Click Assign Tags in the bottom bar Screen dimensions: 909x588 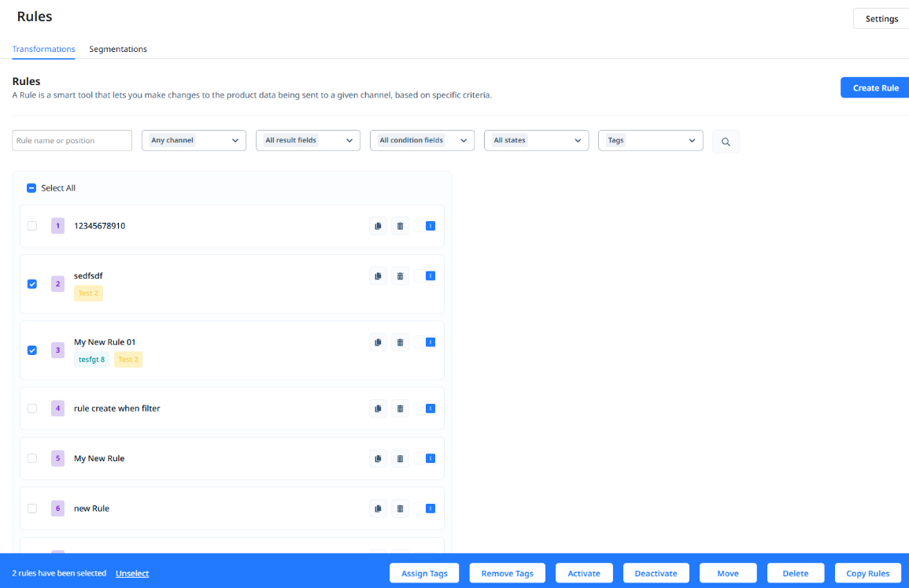coord(424,573)
